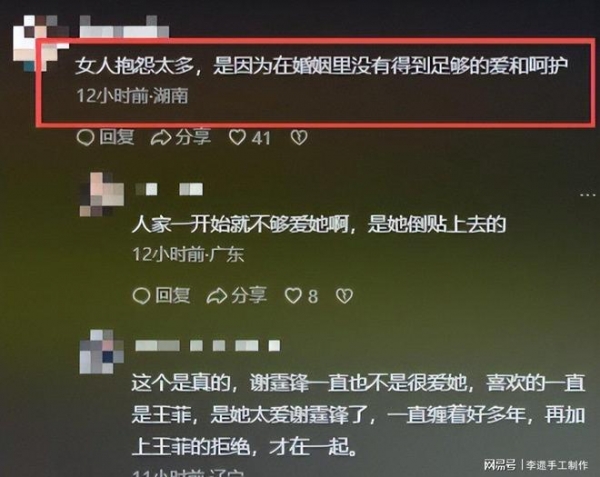Click the Guangdong commenter's blurred username
The width and height of the screenshot is (600, 477).
pos(169,189)
